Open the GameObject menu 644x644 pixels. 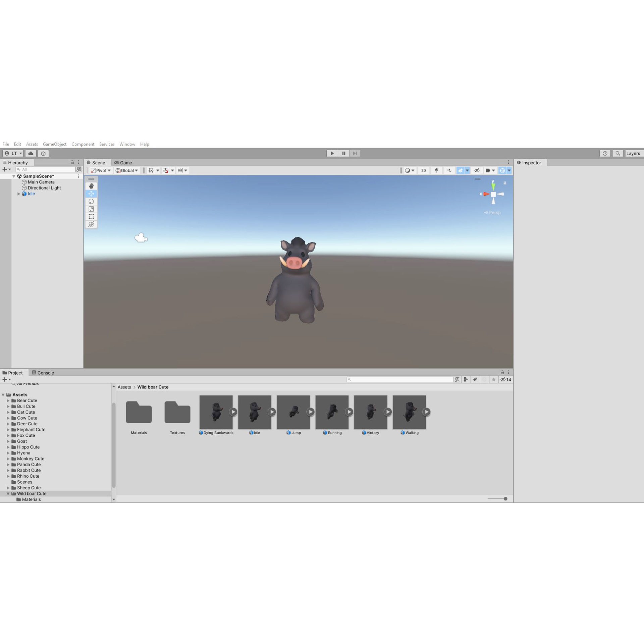coord(55,144)
